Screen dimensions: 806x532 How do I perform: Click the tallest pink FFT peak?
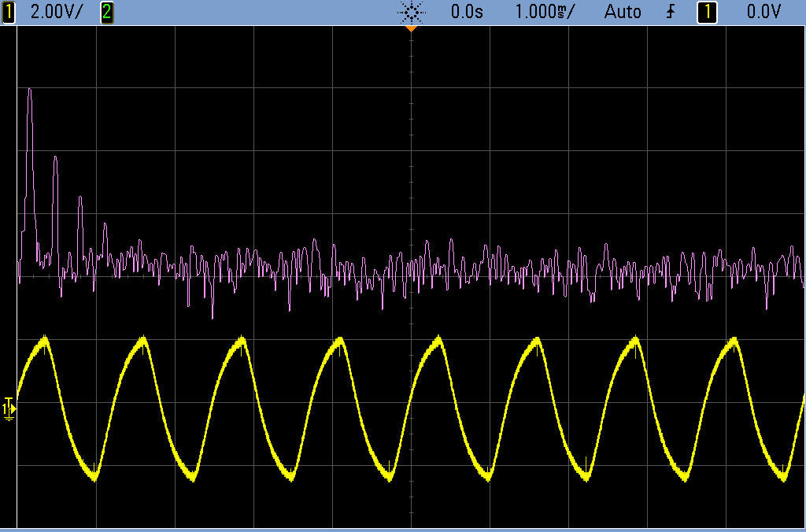[30, 90]
